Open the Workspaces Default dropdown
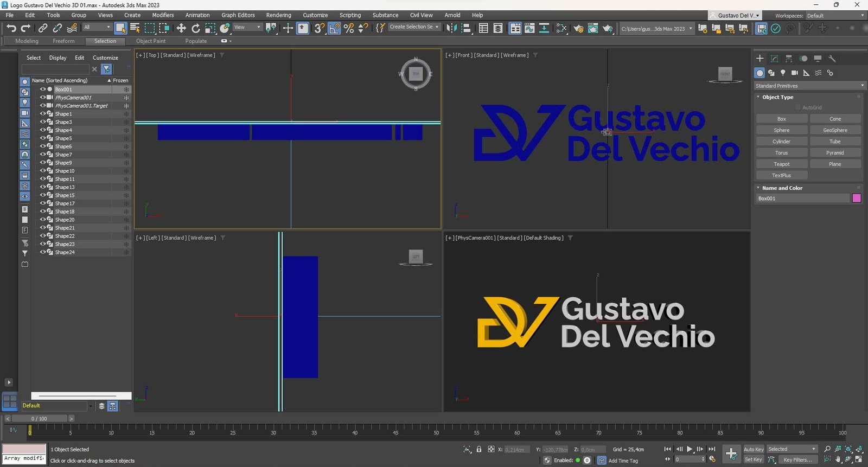This screenshot has width=868, height=467. [x=835, y=16]
